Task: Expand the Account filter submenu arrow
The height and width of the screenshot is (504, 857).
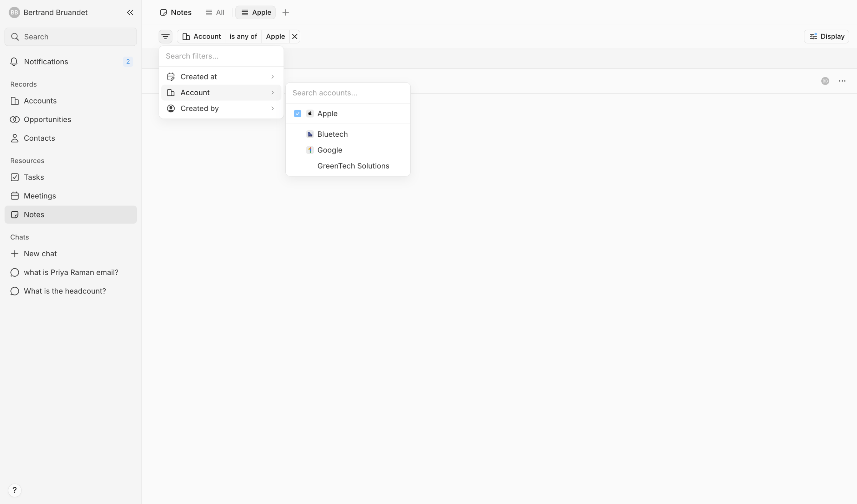Action: tap(272, 93)
